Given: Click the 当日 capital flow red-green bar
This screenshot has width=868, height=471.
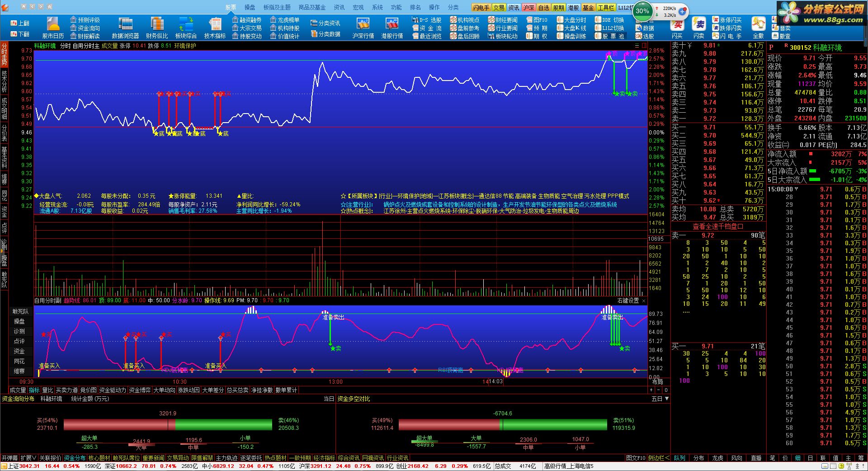Looking at the screenshot, I should (x=167, y=424).
